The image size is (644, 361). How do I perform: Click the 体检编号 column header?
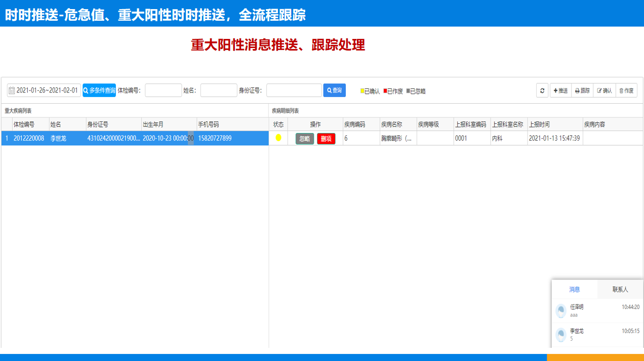[30, 124]
